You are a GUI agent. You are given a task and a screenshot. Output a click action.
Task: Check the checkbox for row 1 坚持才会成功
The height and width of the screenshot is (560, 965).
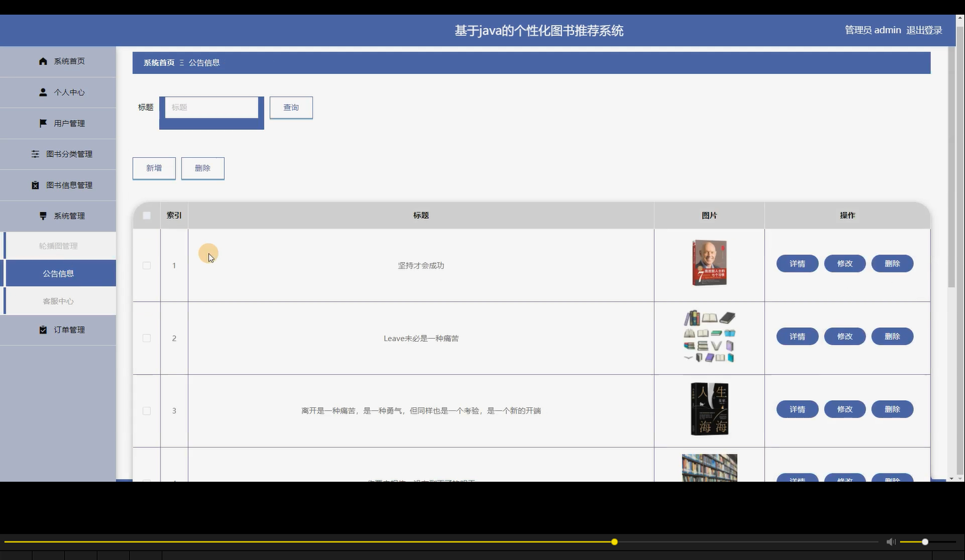point(146,265)
